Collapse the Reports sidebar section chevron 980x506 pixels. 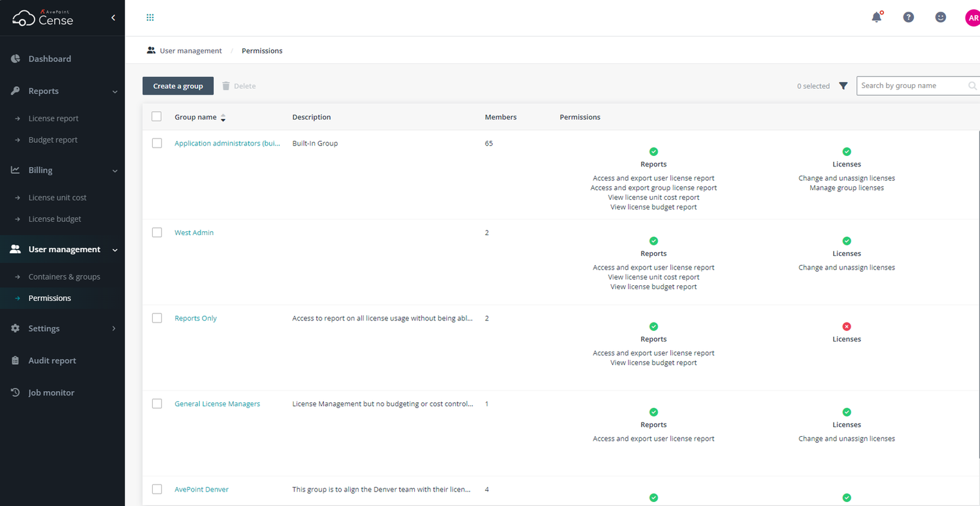tap(115, 91)
